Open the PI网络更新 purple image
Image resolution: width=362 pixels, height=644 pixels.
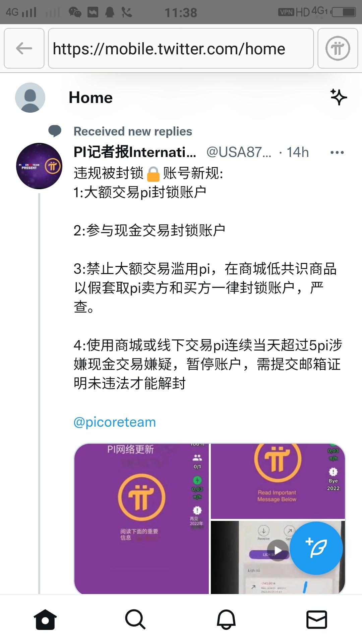[x=141, y=519]
